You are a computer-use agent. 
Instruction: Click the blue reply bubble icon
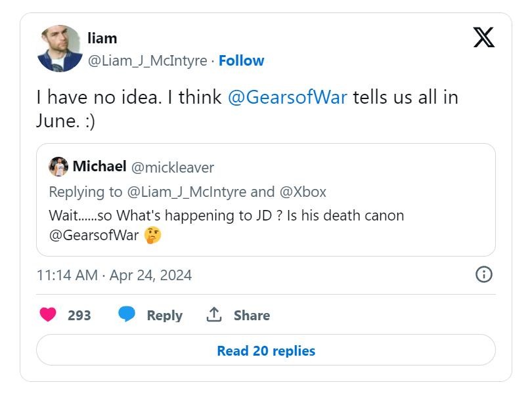point(127,315)
